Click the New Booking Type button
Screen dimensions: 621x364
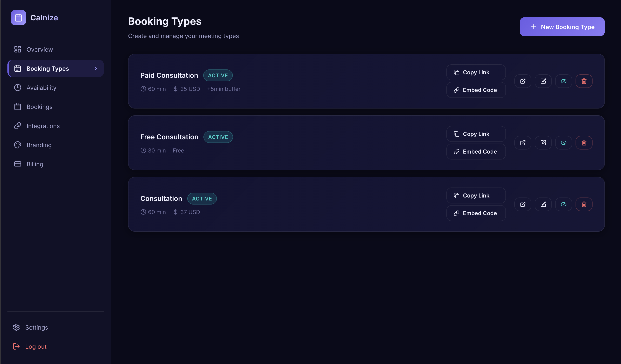tap(562, 27)
